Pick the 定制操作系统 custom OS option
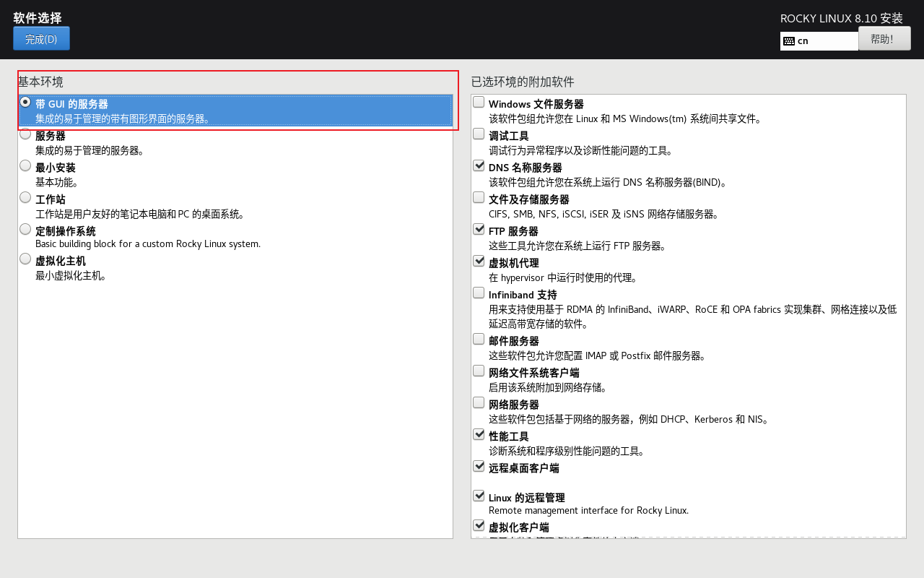Viewport: 924px width, 578px height. [25, 229]
